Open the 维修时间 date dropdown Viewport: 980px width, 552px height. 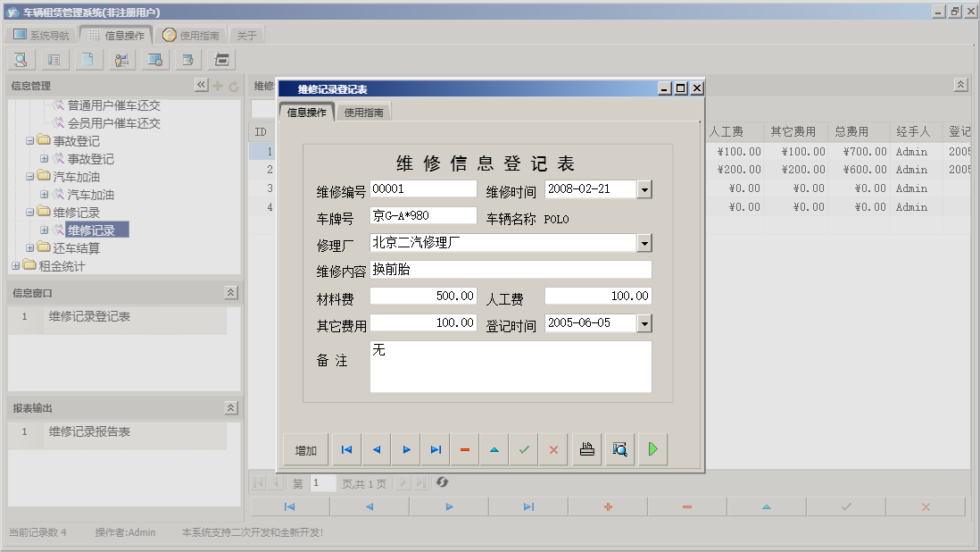click(x=645, y=188)
